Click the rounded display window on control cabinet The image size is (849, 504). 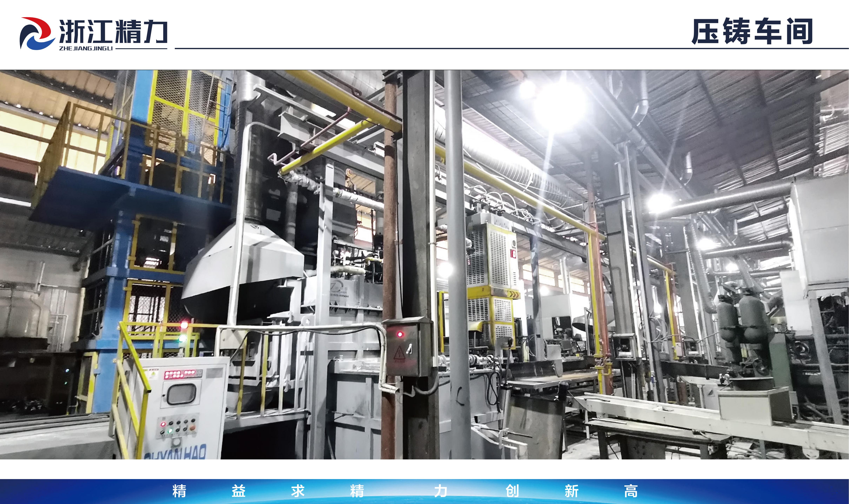pyautogui.click(x=181, y=394)
